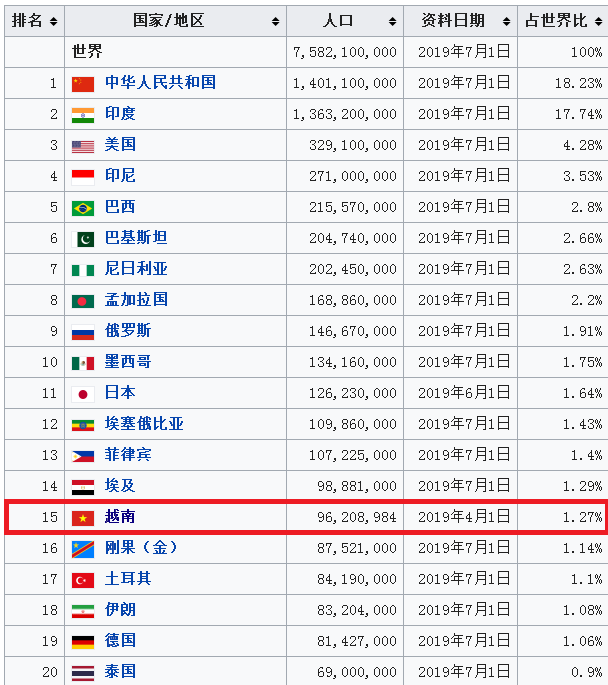608x685 pixels.
Task: Select population value 126,230,000
Action: 345,393
